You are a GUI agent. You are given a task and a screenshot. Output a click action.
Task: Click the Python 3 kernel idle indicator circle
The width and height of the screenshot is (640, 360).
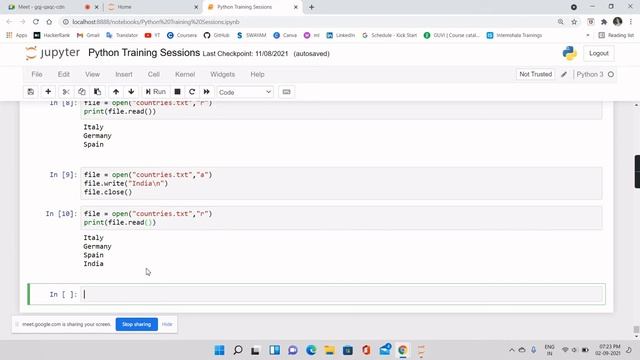coord(611,74)
